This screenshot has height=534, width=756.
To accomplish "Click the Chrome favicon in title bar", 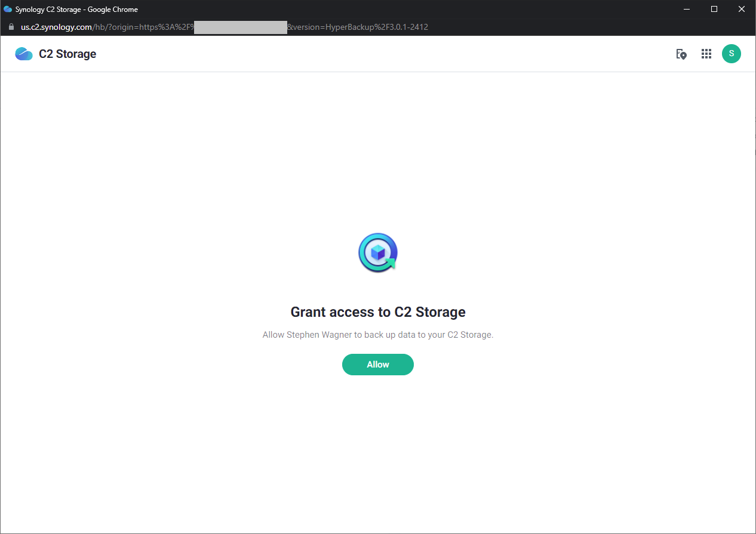I will click(x=8, y=9).
